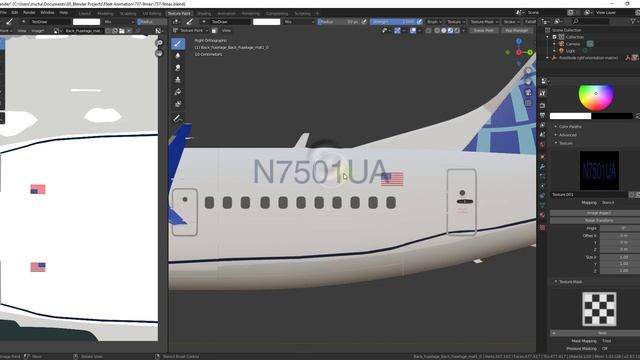640x360 pixels.
Task: Switch to the Modeling workspace tab
Action: click(105, 13)
